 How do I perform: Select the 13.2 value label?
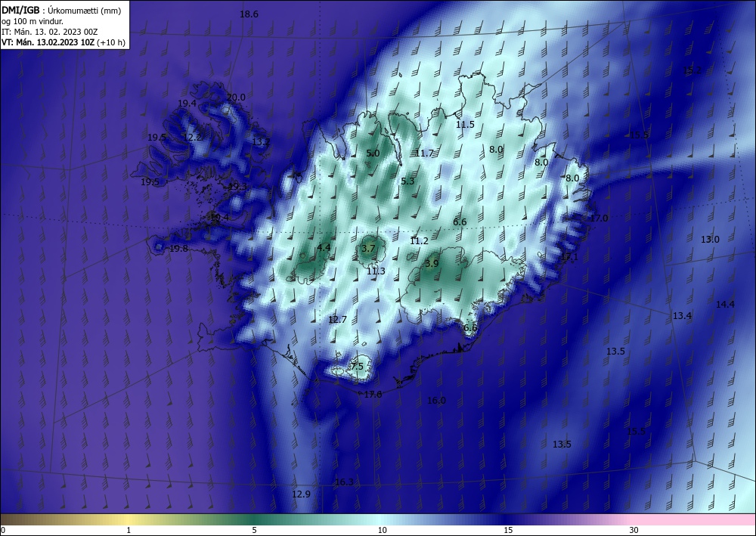[262, 142]
